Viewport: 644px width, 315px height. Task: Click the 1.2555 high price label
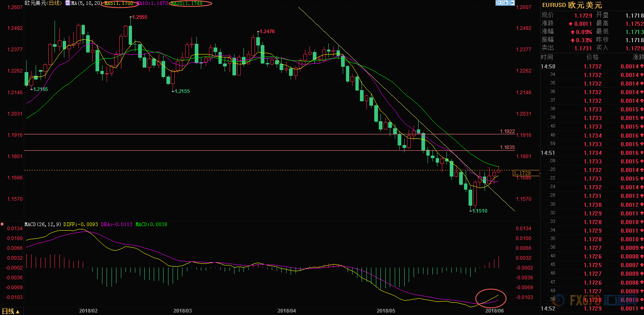pyautogui.click(x=139, y=17)
